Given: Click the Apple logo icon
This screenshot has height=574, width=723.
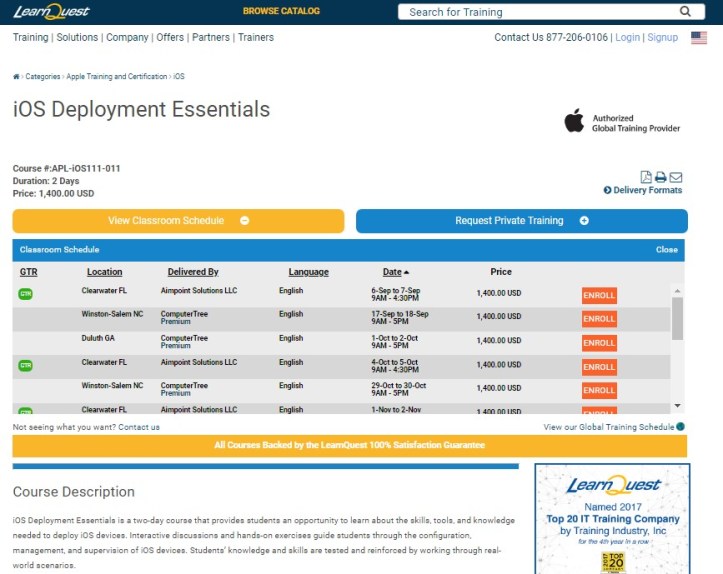Looking at the screenshot, I should [574, 122].
